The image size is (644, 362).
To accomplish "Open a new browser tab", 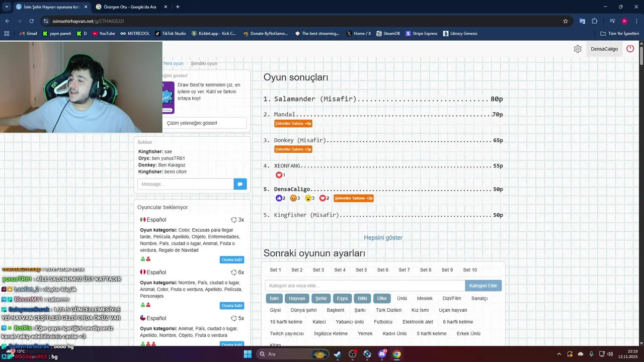I will (178, 7).
